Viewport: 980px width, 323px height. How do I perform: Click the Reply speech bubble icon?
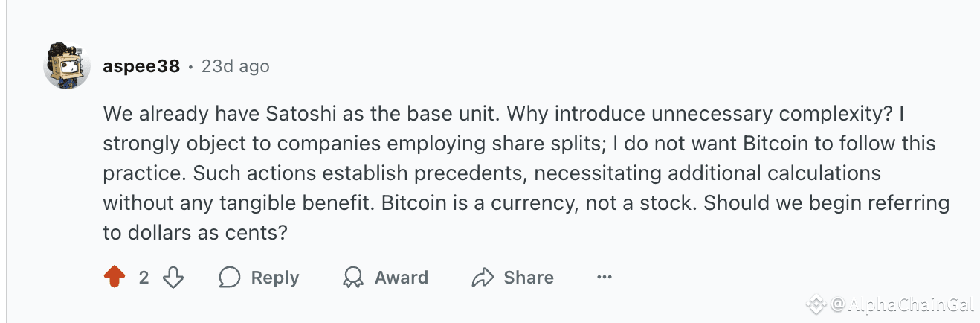tap(230, 278)
